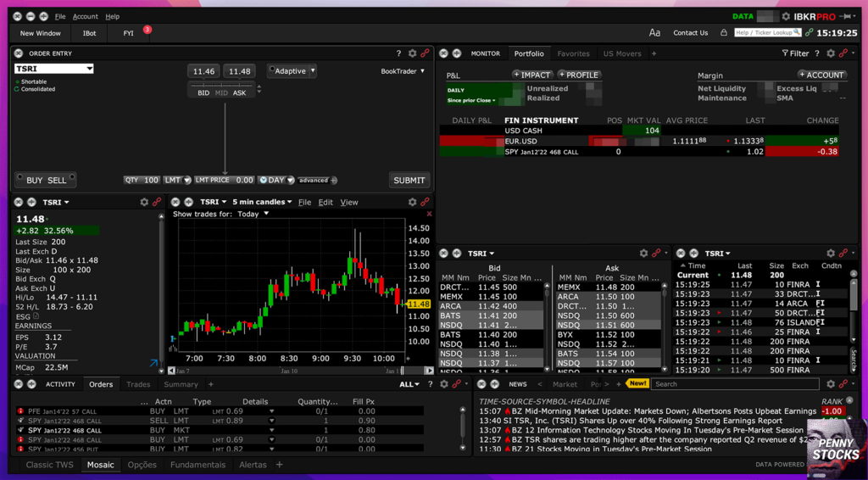The height and width of the screenshot is (480, 868).
Task: Click the LMT PRICE field
Action: pyautogui.click(x=224, y=180)
